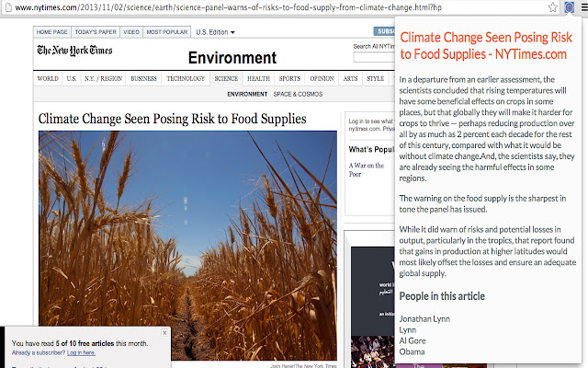
Task: Click the Environment section heading
Action: (x=232, y=58)
